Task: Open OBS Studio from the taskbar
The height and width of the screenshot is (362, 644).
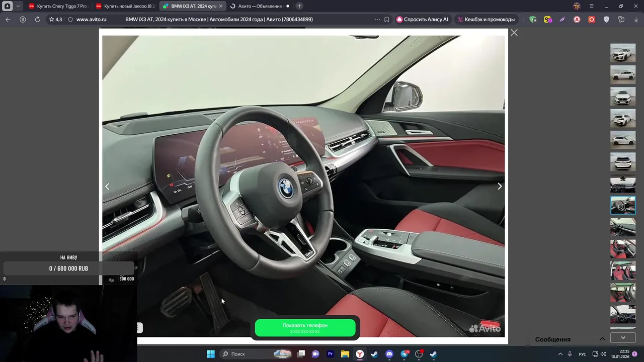Action: coord(419,354)
